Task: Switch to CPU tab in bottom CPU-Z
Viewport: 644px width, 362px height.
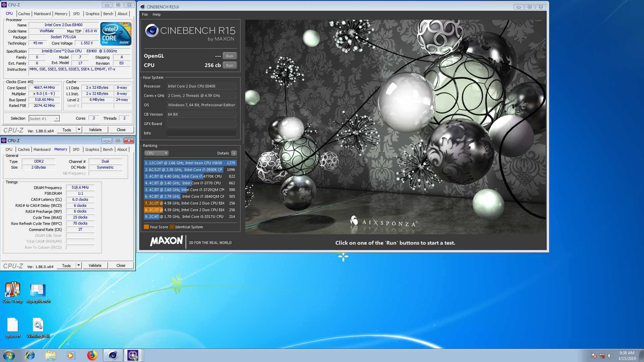Action: 9,149
